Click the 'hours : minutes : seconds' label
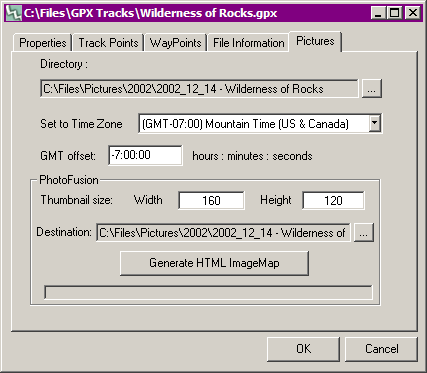This screenshot has height=373, width=427. point(252,156)
